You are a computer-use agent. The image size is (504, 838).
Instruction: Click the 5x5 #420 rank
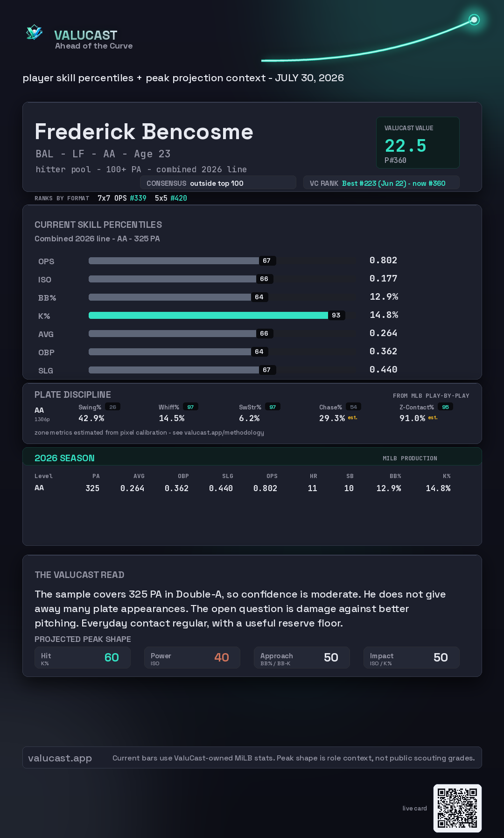[171, 198]
